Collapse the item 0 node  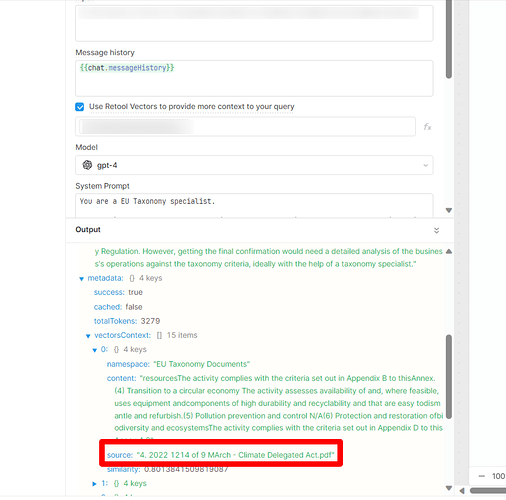95,350
